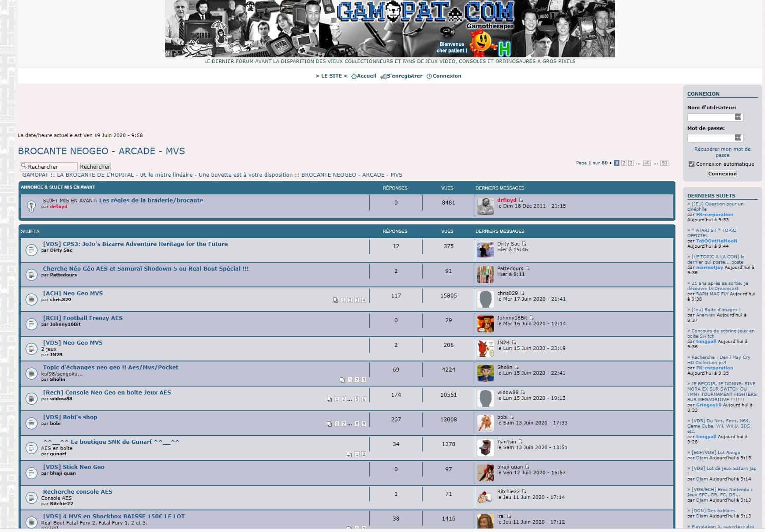
Task: Click the Nom d'utilisateur input field
Action: (710, 117)
